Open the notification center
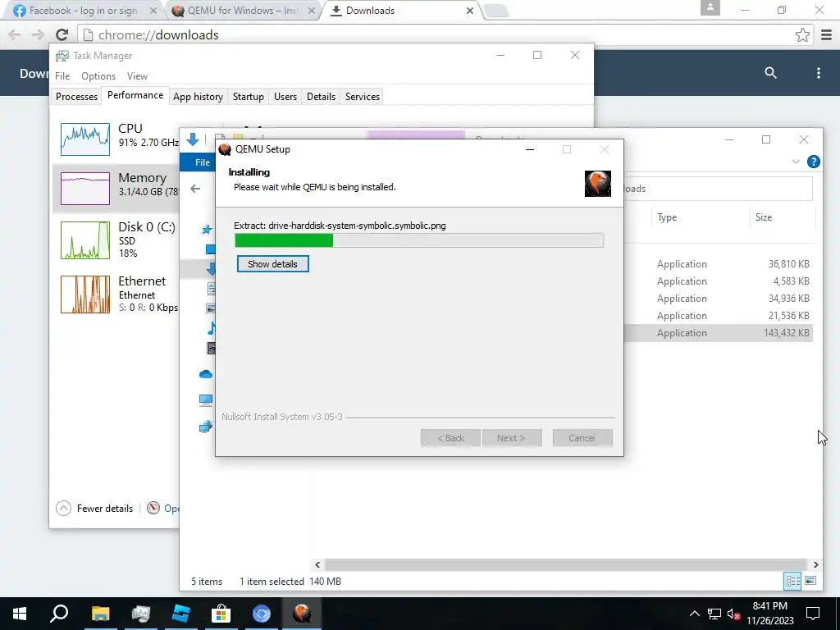840x630 pixels. click(x=813, y=614)
